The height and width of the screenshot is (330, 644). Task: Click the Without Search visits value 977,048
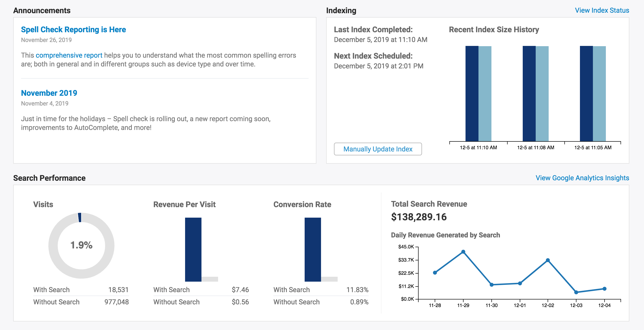pos(116,302)
